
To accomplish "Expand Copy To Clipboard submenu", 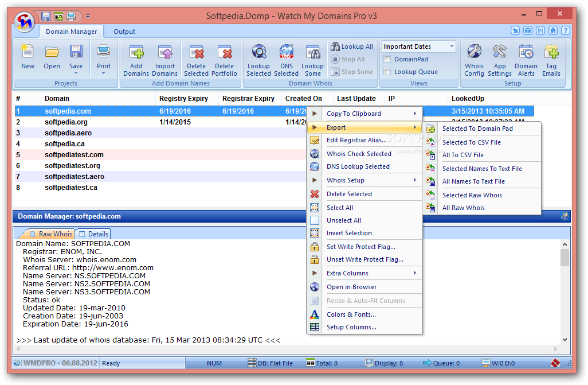I will point(415,114).
